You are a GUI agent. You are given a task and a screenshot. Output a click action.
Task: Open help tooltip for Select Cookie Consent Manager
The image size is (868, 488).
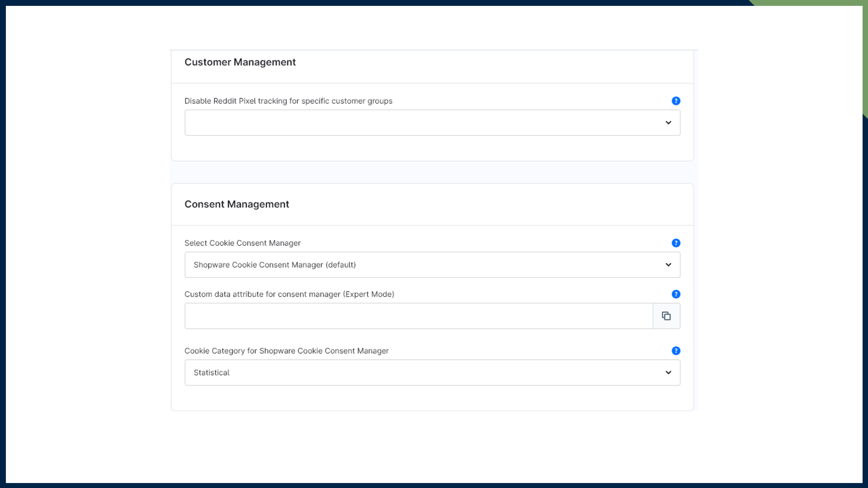(x=676, y=243)
